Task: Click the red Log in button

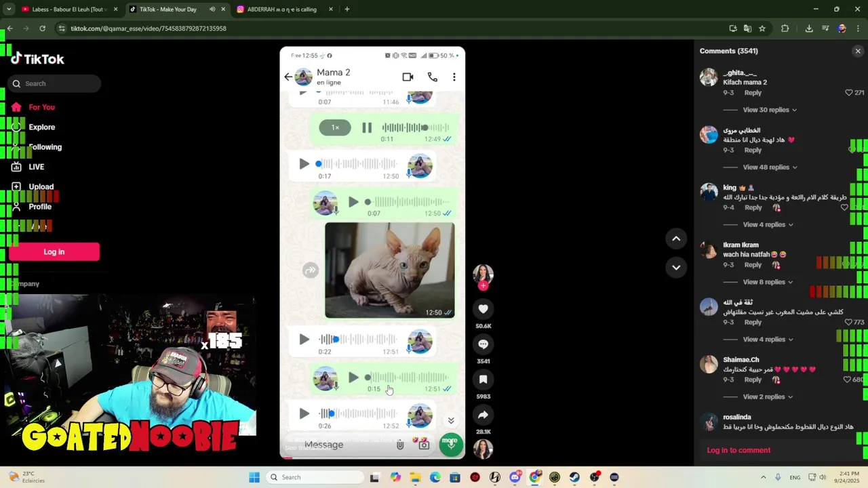Action: [x=54, y=251]
